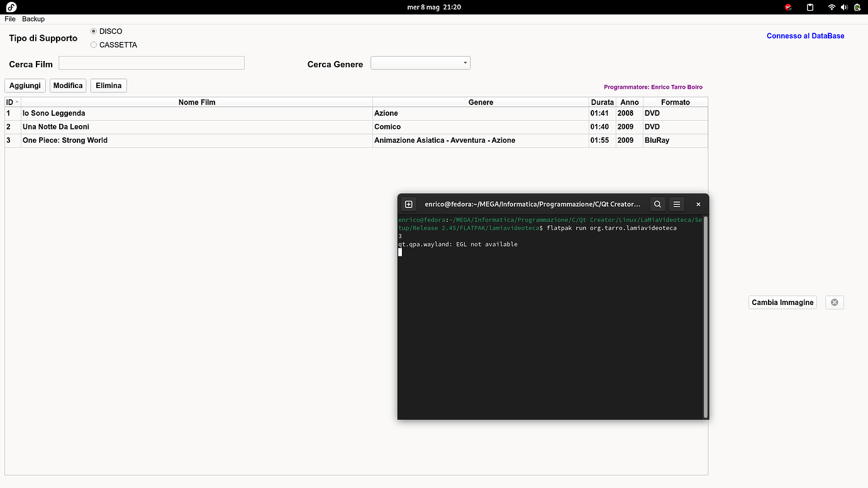Open the Wi-Fi status icon
Image resolution: width=868 pixels, height=488 pixels.
click(x=831, y=7)
